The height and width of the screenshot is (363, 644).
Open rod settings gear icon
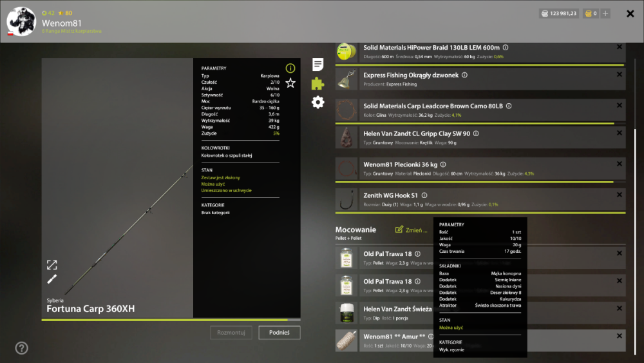tap(317, 102)
